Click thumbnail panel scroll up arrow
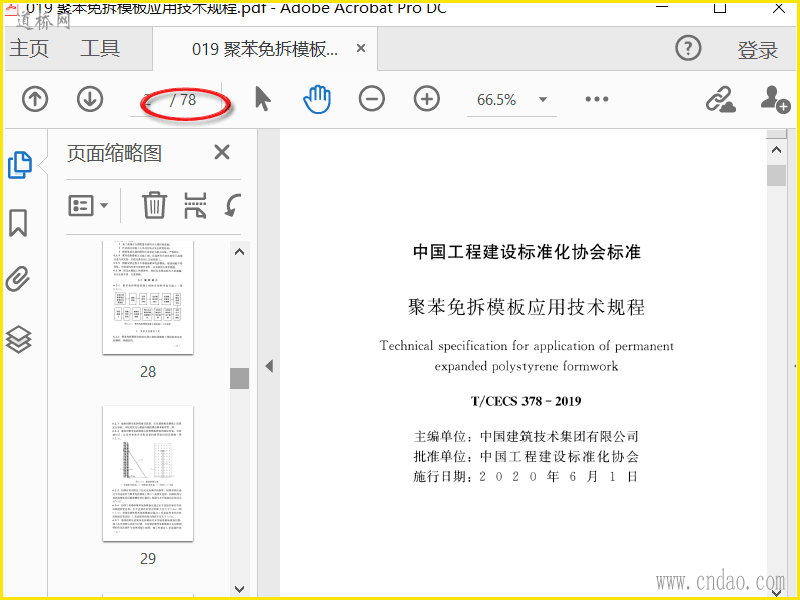800x600 pixels. click(239, 252)
